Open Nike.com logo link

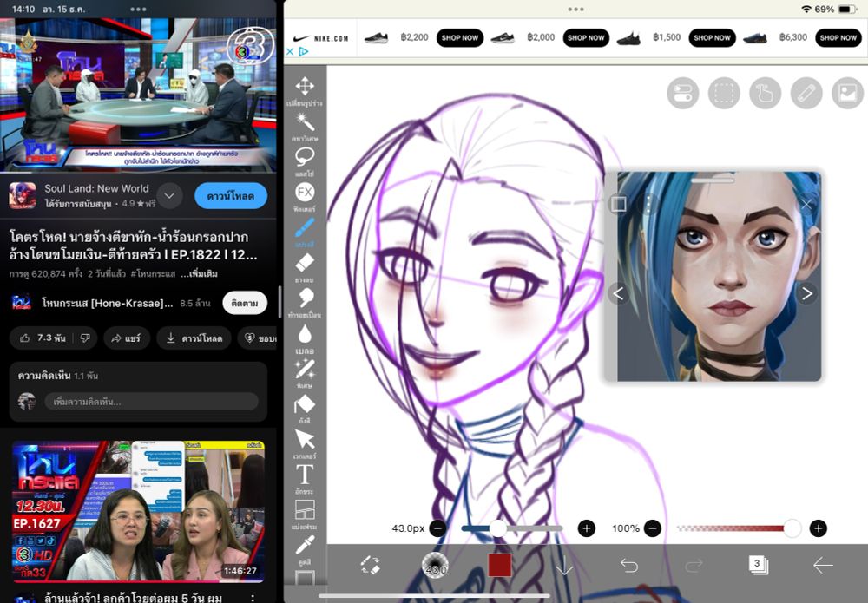pos(321,38)
